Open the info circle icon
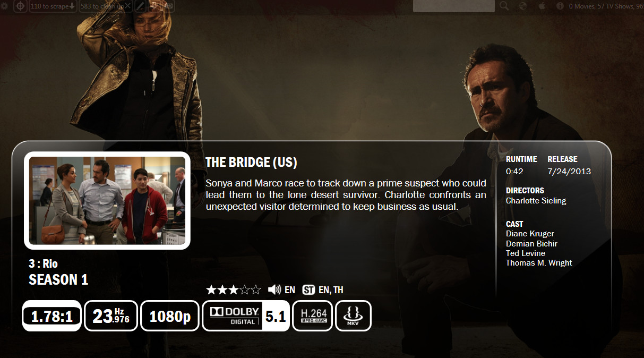The image size is (644, 358). click(x=560, y=6)
